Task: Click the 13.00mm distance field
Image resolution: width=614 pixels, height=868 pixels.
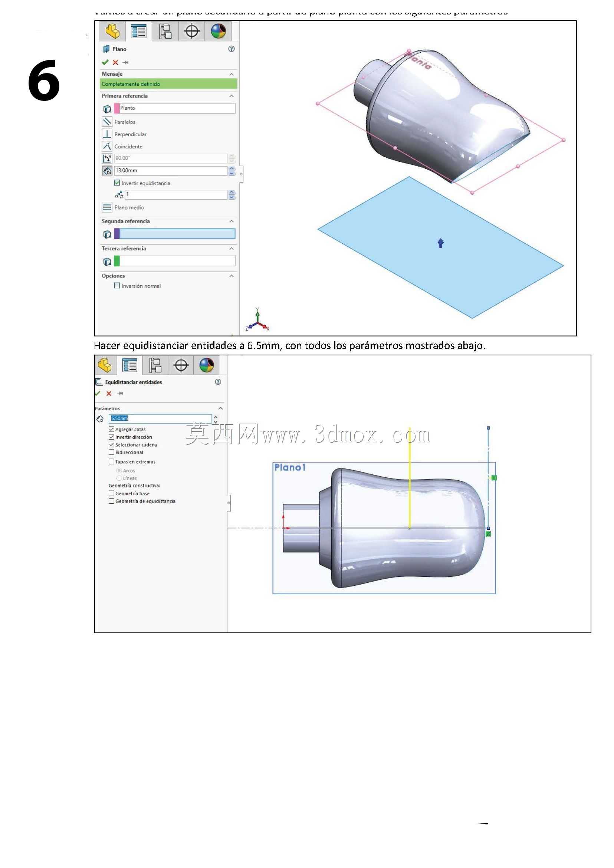Action: (x=171, y=171)
